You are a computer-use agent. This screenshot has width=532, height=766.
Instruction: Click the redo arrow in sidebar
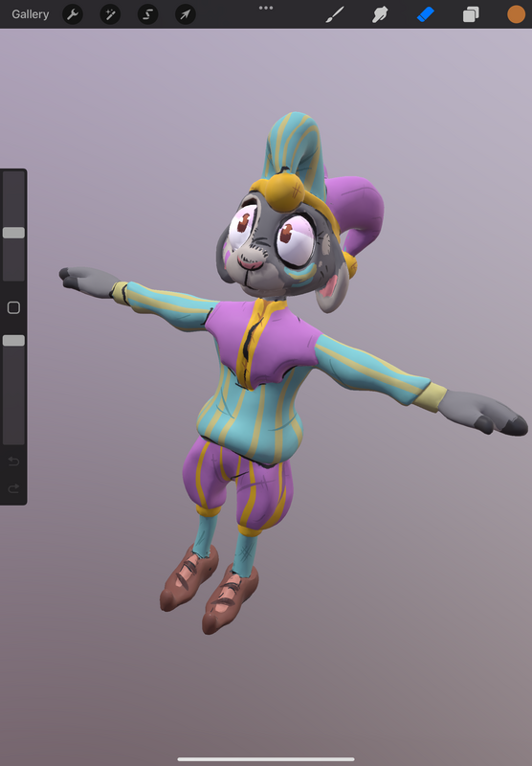13,488
